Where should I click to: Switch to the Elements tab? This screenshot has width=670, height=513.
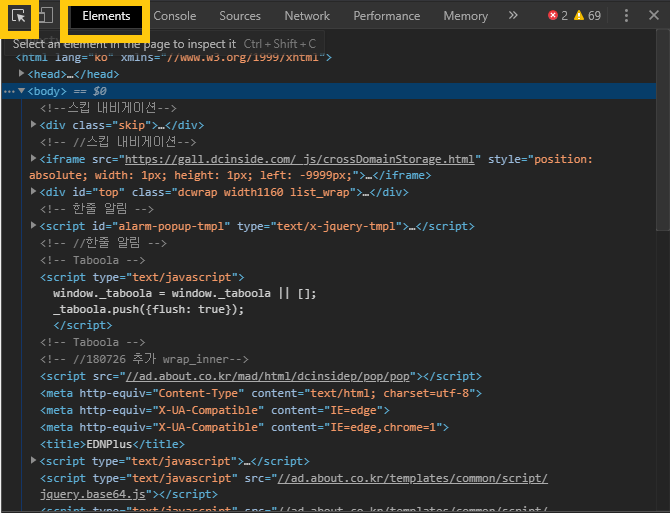point(106,16)
